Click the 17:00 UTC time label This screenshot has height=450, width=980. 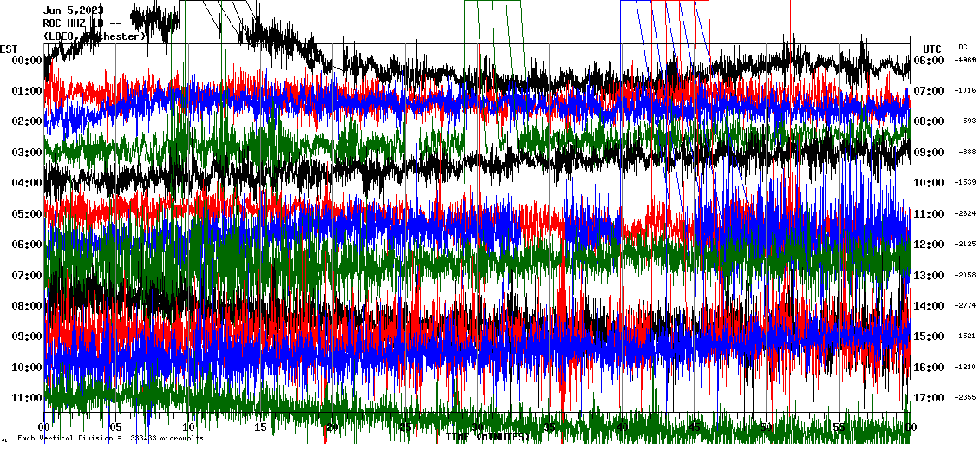[x=930, y=398]
